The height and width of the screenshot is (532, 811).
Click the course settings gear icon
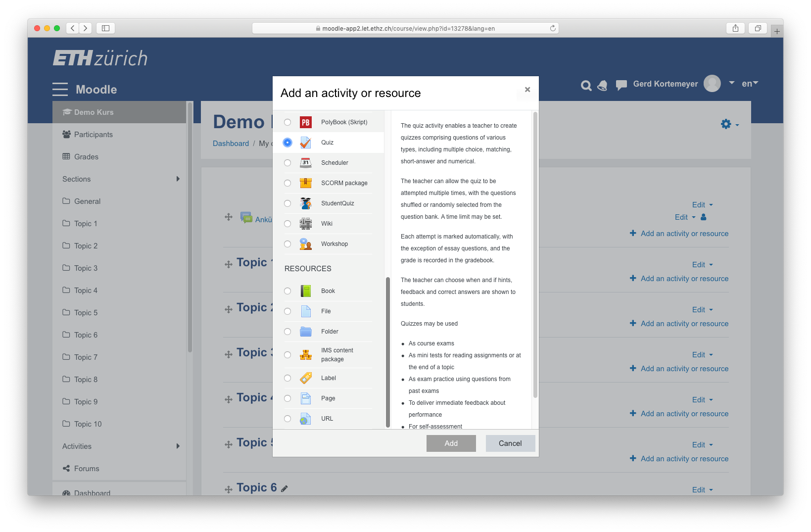coord(726,124)
